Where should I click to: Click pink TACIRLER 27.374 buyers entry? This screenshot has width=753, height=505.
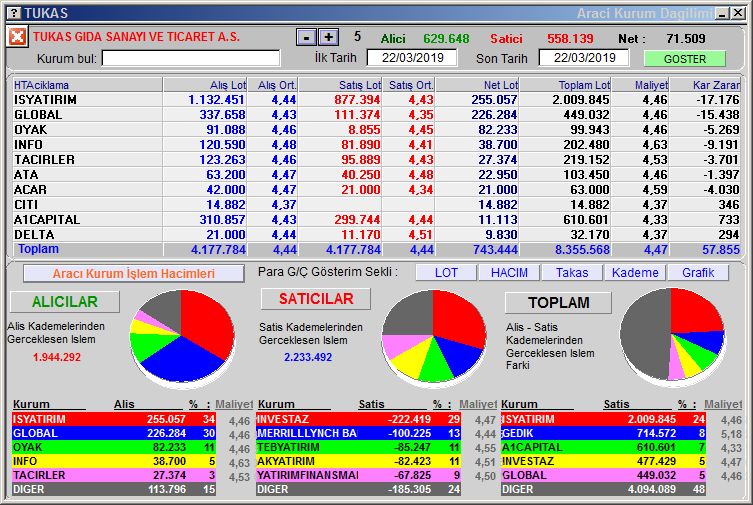coord(114,475)
